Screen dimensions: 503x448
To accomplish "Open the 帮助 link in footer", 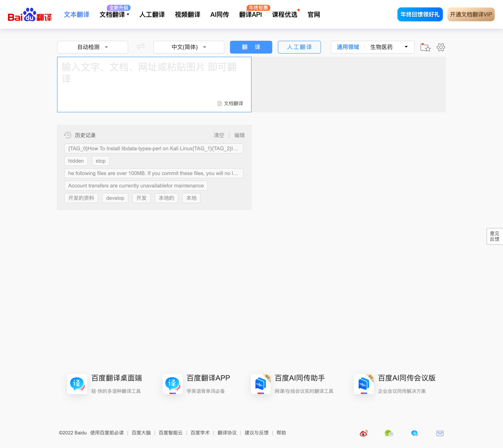I will (x=281, y=433).
